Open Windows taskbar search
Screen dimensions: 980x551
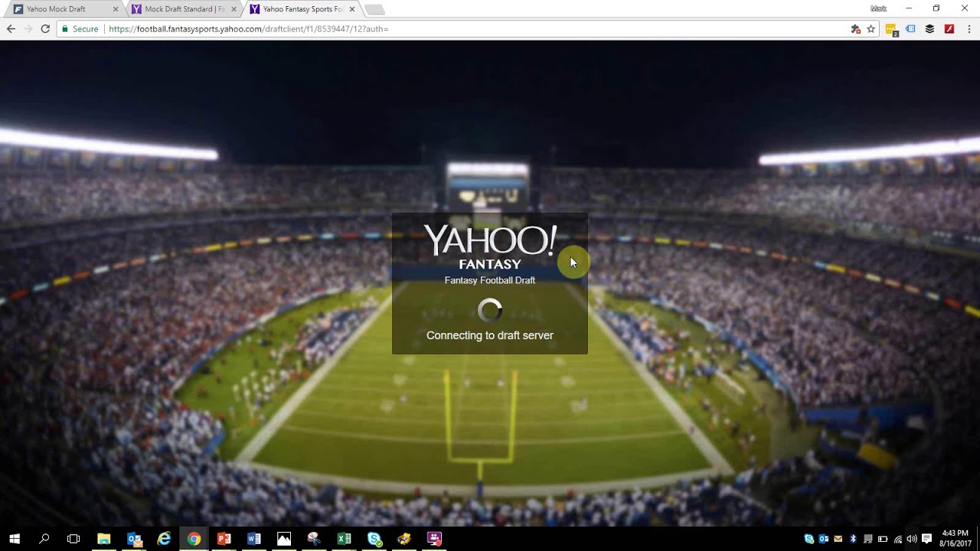click(44, 539)
